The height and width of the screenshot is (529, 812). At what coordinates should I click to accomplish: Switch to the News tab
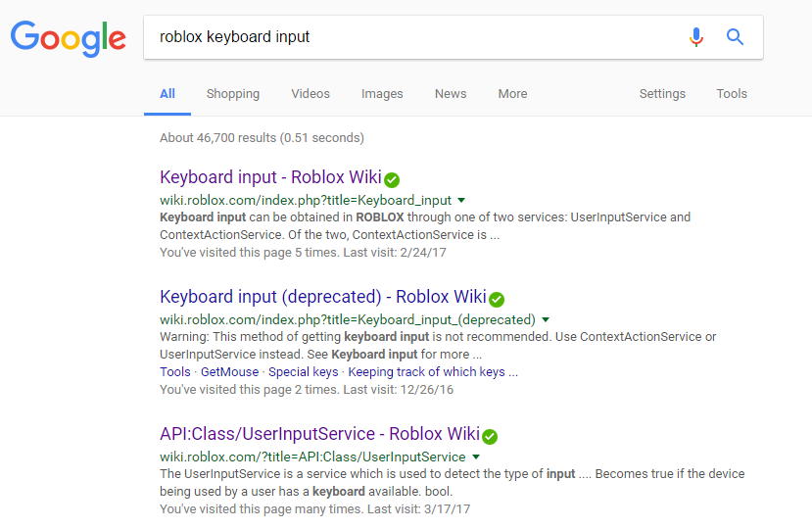451,94
